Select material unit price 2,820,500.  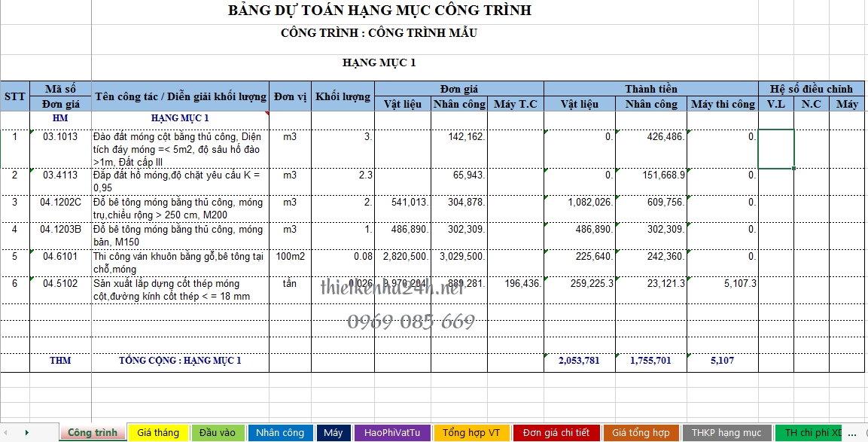(x=403, y=263)
